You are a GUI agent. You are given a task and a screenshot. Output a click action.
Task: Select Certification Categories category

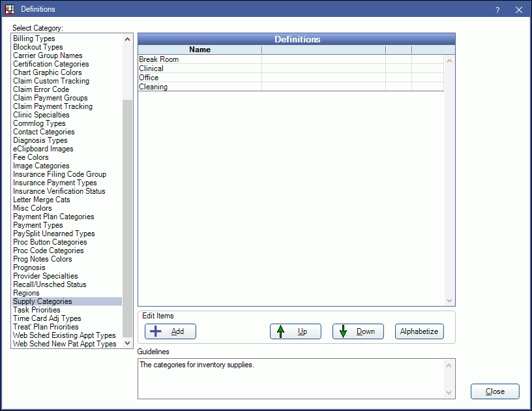pyautogui.click(x=67, y=64)
